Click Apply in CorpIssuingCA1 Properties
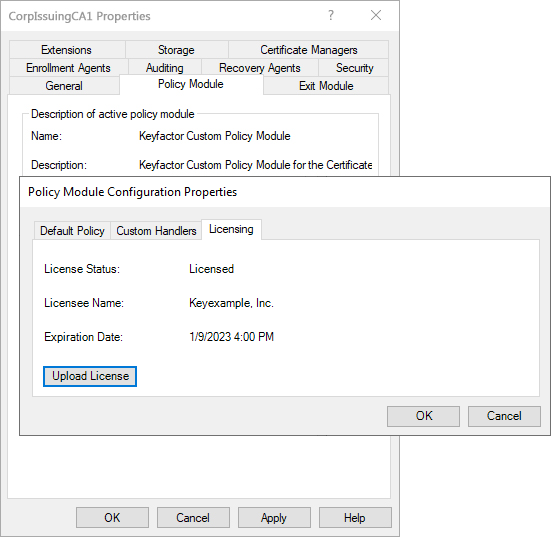The height and width of the screenshot is (537, 551). point(274,517)
